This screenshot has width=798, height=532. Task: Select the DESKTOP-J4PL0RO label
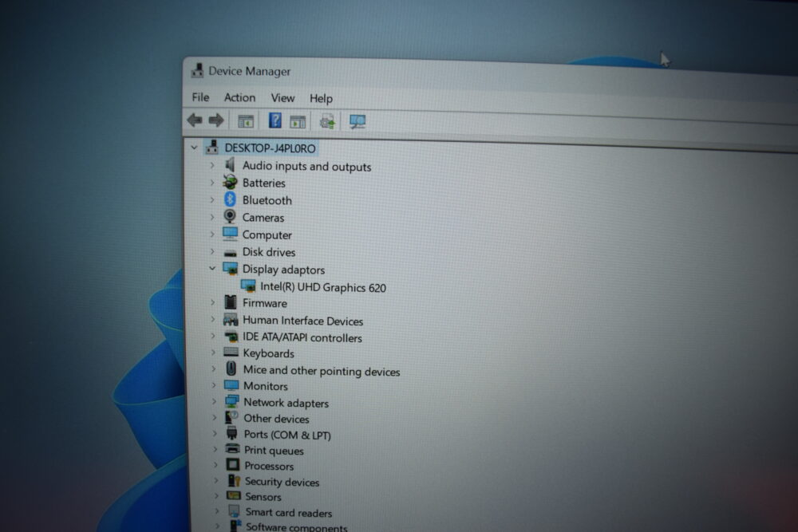click(271, 148)
